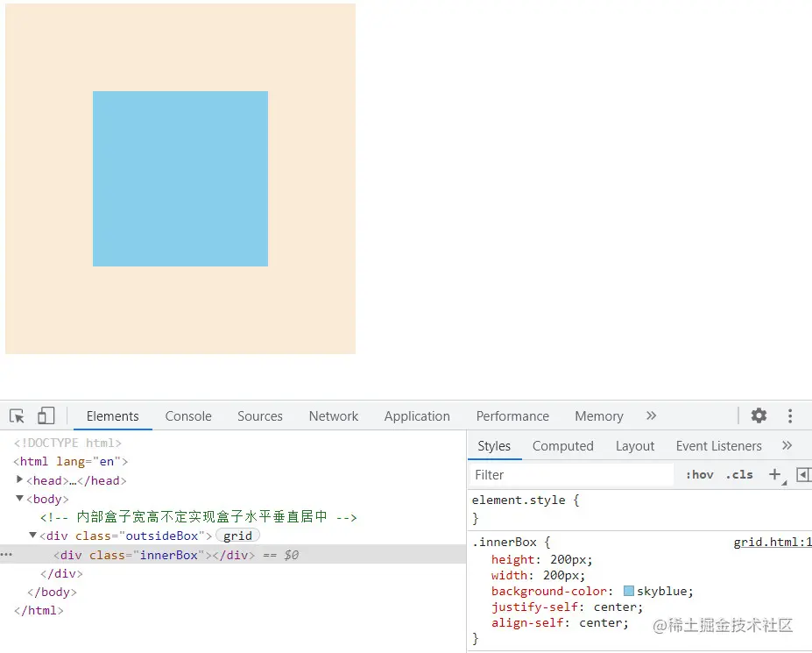Select the closing </body> tag
The image size is (812, 653).
point(52,592)
